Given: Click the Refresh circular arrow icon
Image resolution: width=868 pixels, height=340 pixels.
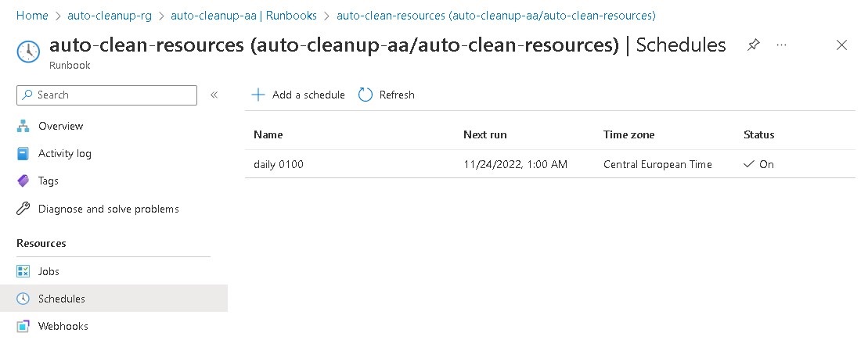Looking at the screenshot, I should (x=366, y=95).
